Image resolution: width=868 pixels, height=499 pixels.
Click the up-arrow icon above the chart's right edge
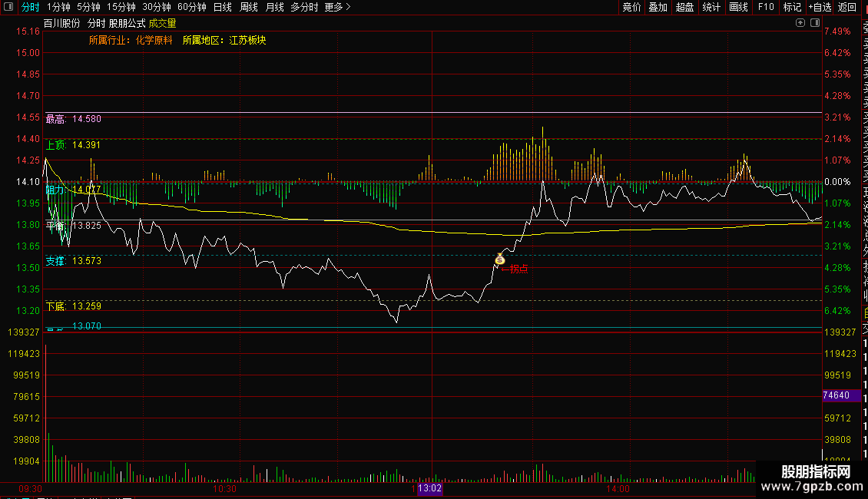(x=800, y=23)
